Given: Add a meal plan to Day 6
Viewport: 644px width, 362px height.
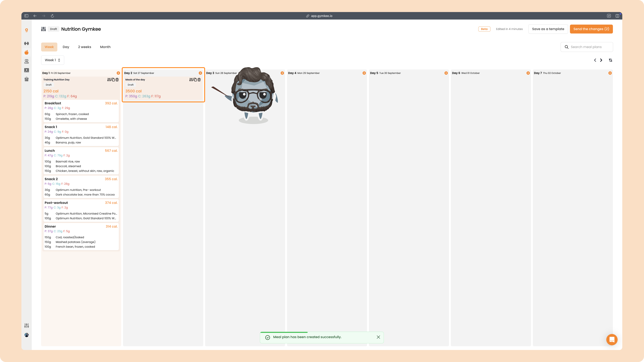Looking at the screenshot, I should (x=528, y=73).
